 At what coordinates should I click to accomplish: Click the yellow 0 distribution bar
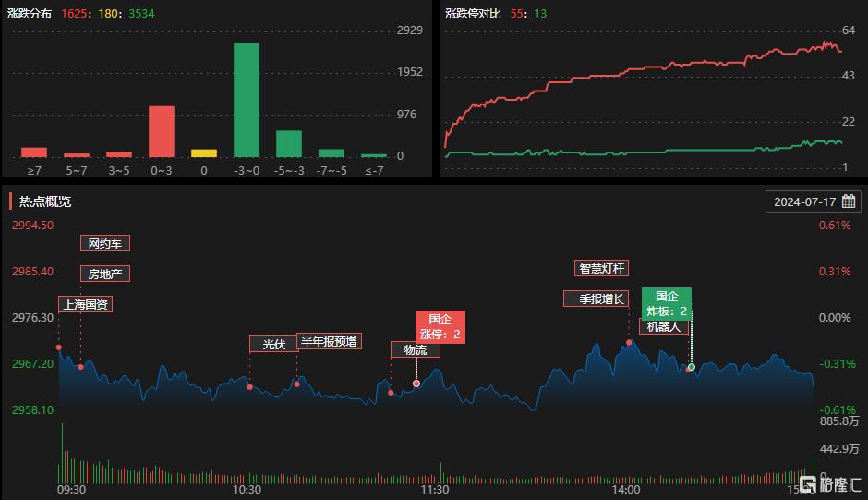[204, 153]
